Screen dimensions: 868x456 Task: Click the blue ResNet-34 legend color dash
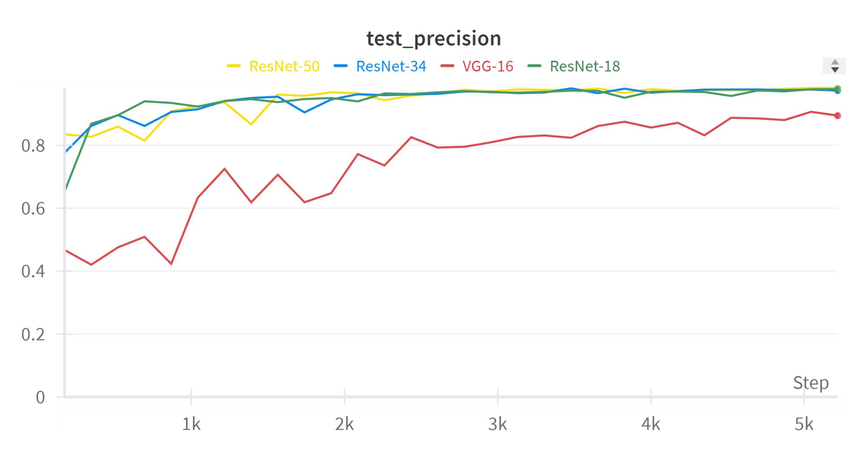coord(341,66)
